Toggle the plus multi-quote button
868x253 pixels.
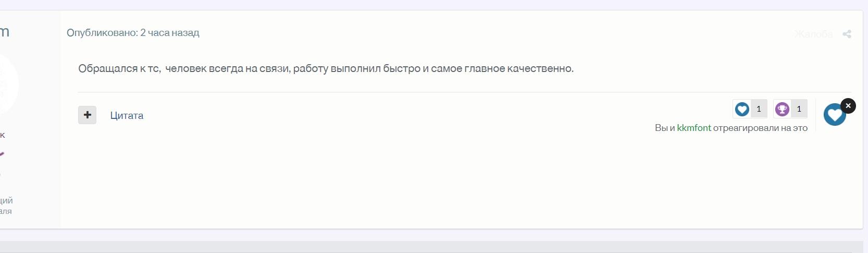(x=88, y=115)
